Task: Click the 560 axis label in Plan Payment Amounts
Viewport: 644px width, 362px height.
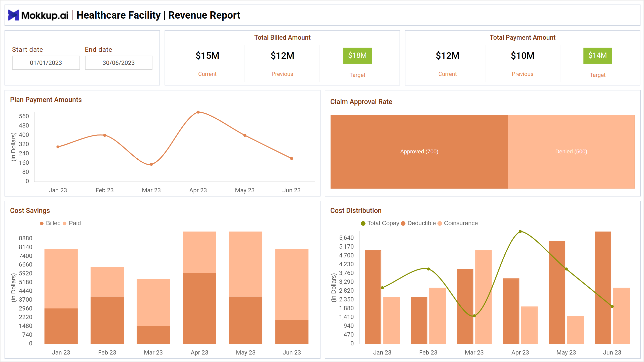Action: (24, 116)
